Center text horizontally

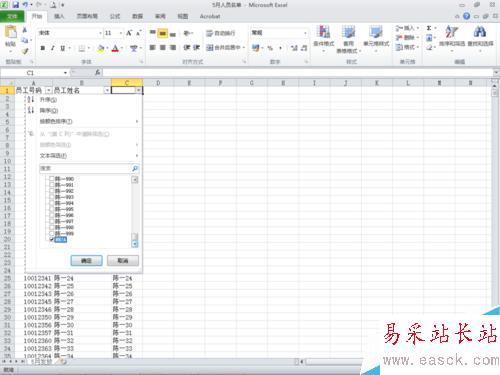(x=163, y=48)
